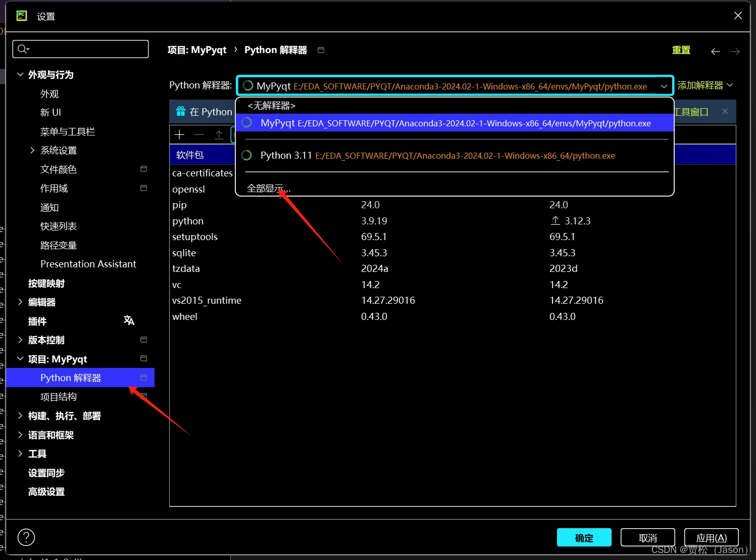Select the pip package row
Viewport: 756px width, 560px height.
coord(452,205)
